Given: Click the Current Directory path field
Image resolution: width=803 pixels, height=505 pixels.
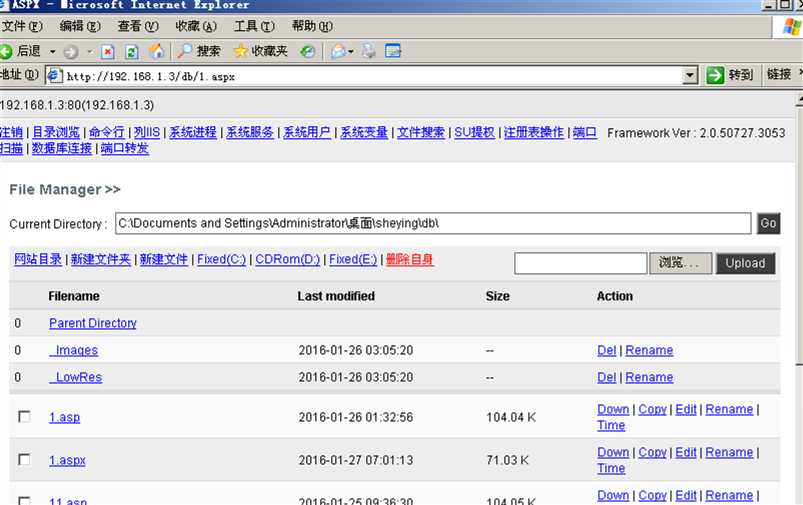Looking at the screenshot, I should point(433,223).
